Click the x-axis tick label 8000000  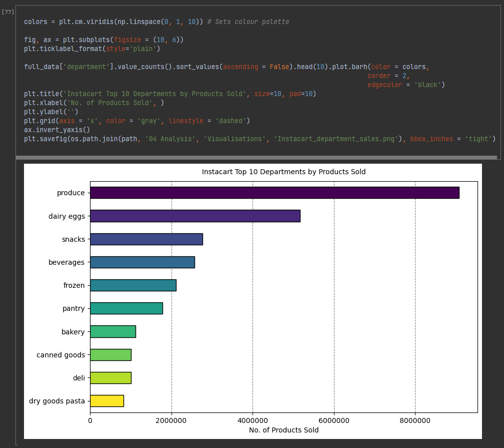(415, 420)
